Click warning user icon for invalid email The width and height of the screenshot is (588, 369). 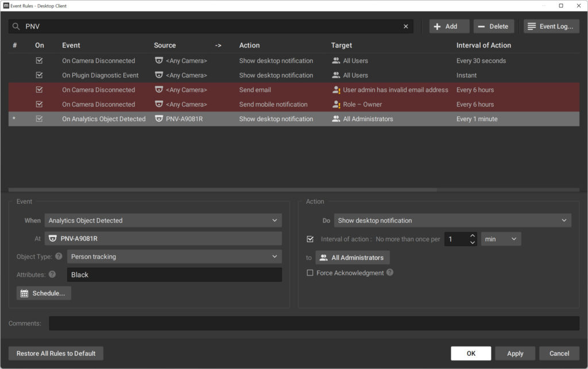[336, 90]
